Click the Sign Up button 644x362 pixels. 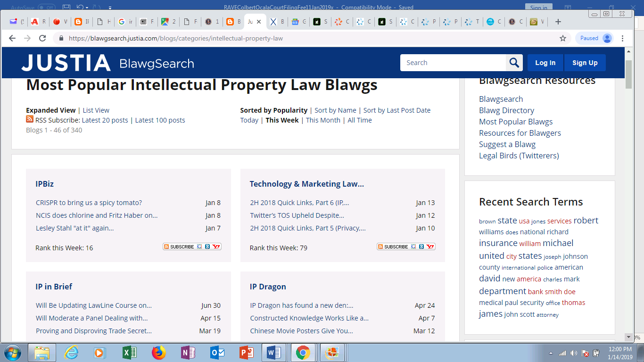tap(585, 63)
